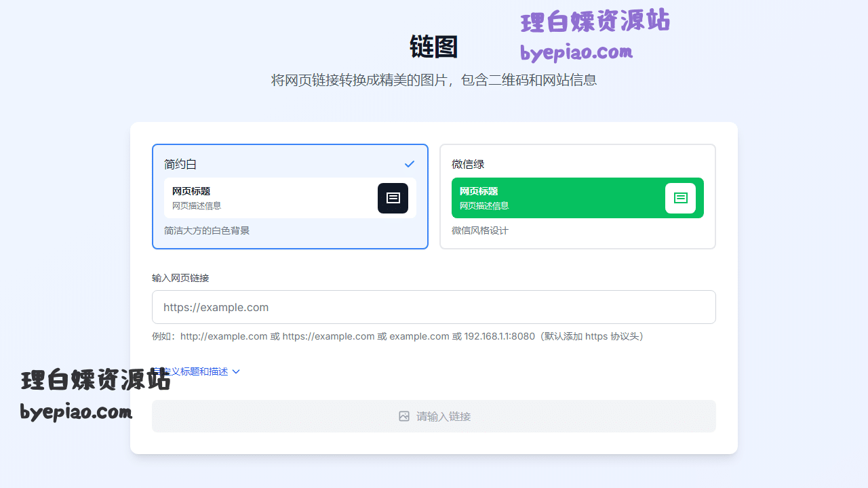The width and height of the screenshot is (868, 488).
Task: Click the blue checkmark on 简约白 template
Action: tap(410, 163)
